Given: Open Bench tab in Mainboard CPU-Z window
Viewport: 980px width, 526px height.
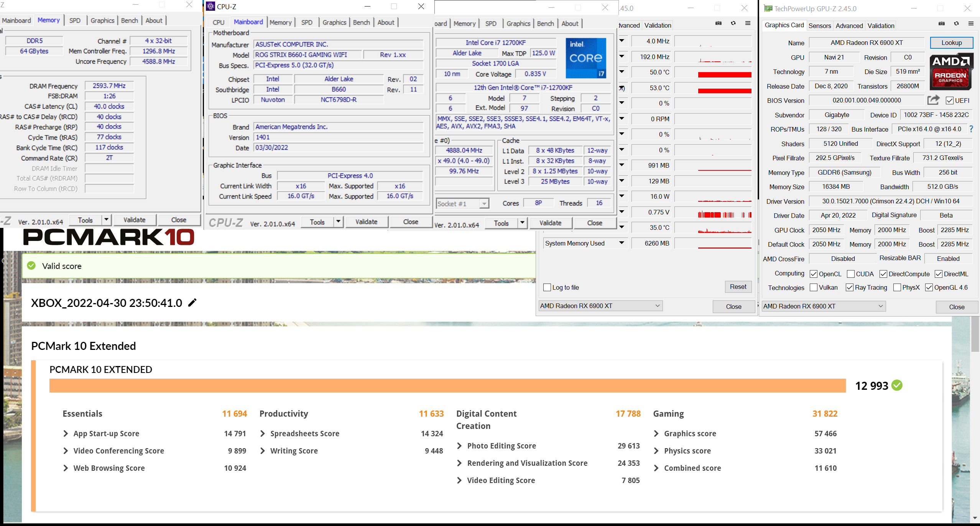Looking at the screenshot, I should (361, 22).
